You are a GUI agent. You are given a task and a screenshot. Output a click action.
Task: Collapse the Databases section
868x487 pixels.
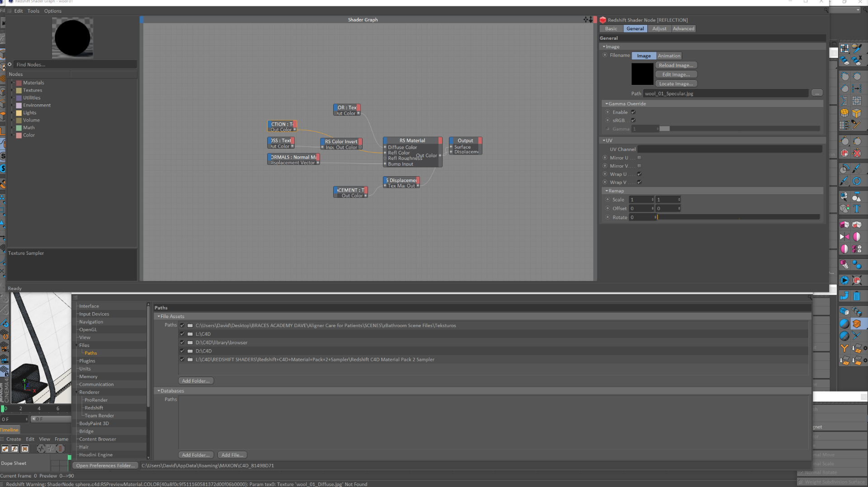tap(159, 391)
